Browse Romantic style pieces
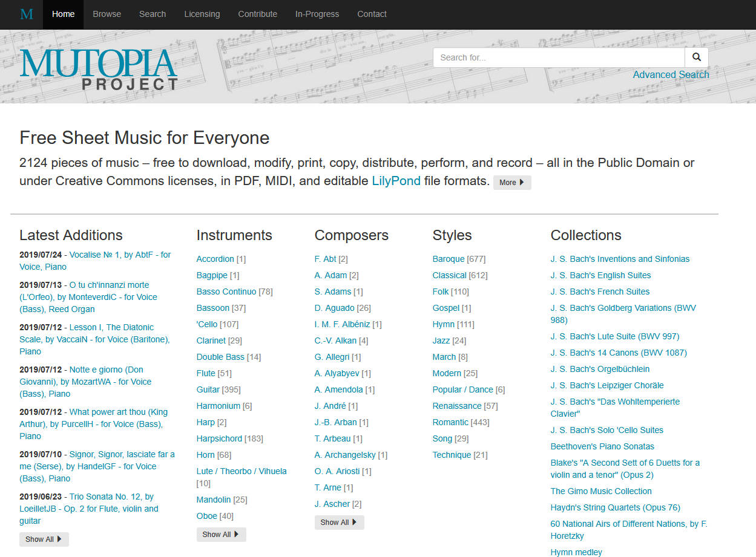Viewport: 756px width, 557px height. (x=450, y=422)
